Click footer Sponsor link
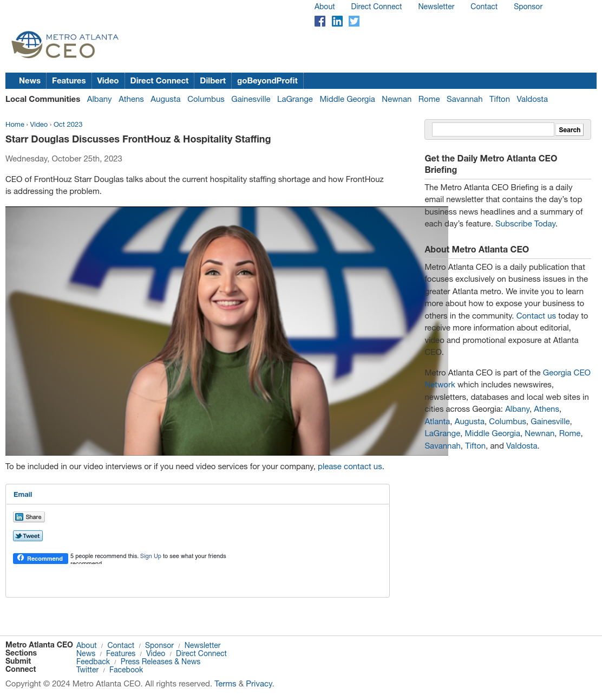This screenshot has width=602, height=700. [159, 645]
